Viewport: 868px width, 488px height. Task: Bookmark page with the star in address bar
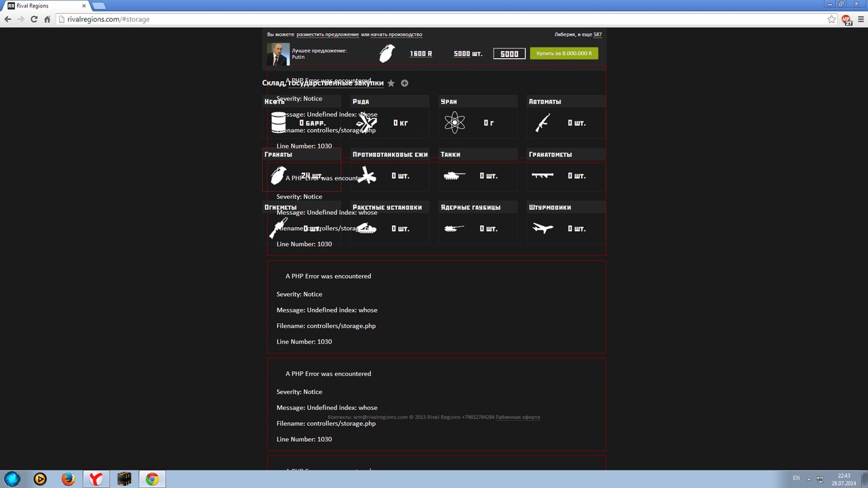[x=832, y=19]
